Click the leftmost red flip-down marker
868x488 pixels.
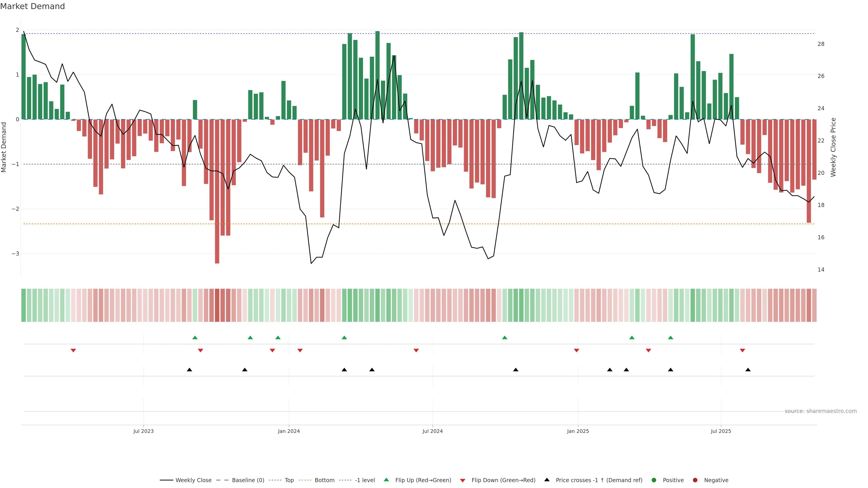(73, 351)
